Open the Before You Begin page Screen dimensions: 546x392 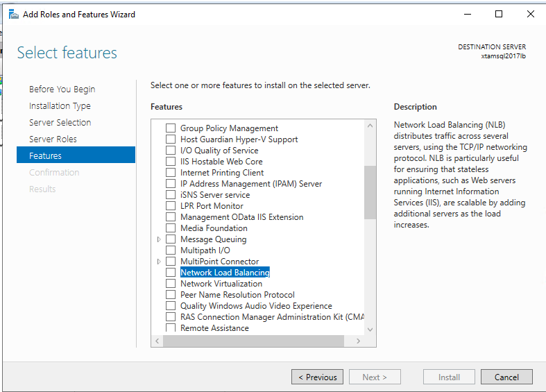(x=62, y=90)
